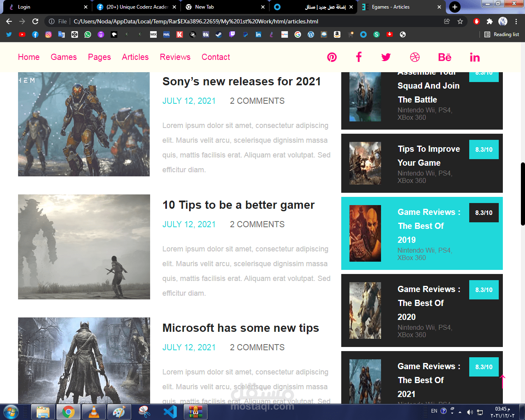The width and height of the screenshot is (525, 420).
Task: Go to Home in site navigation
Action: point(29,57)
